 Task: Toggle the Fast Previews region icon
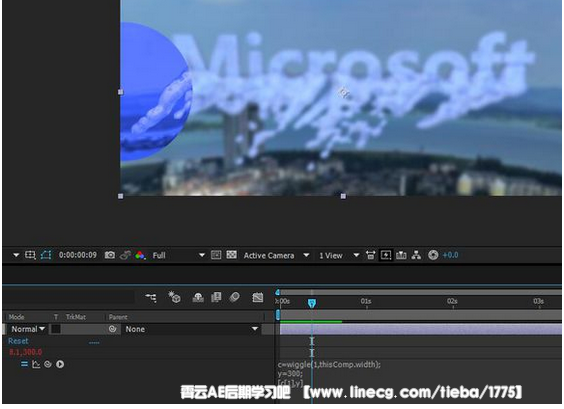(216, 255)
